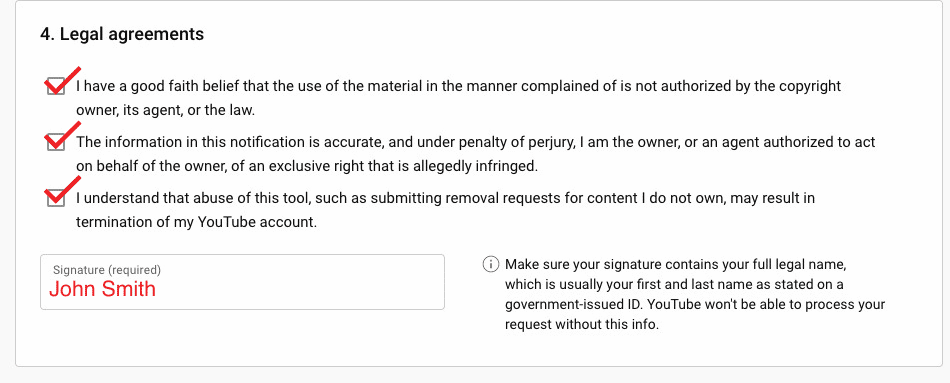The height and width of the screenshot is (383, 950).
Task: Select the John Smith signature text
Action: [x=102, y=288]
